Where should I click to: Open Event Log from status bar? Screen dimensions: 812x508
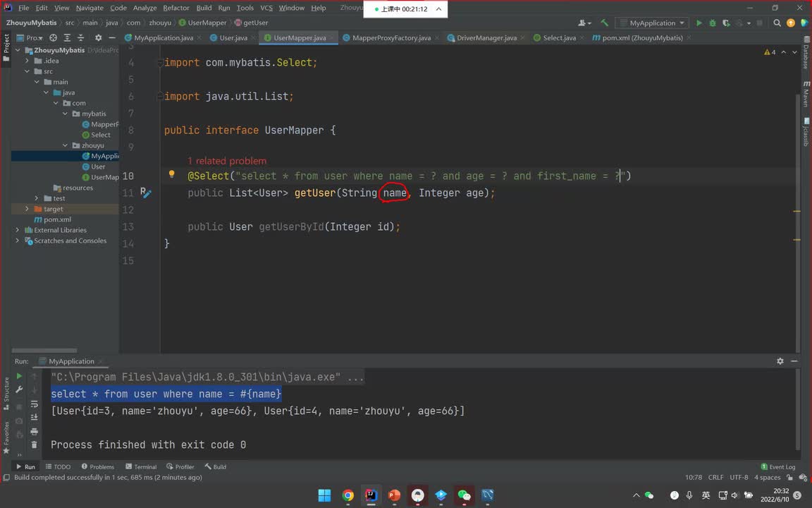[778, 466]
